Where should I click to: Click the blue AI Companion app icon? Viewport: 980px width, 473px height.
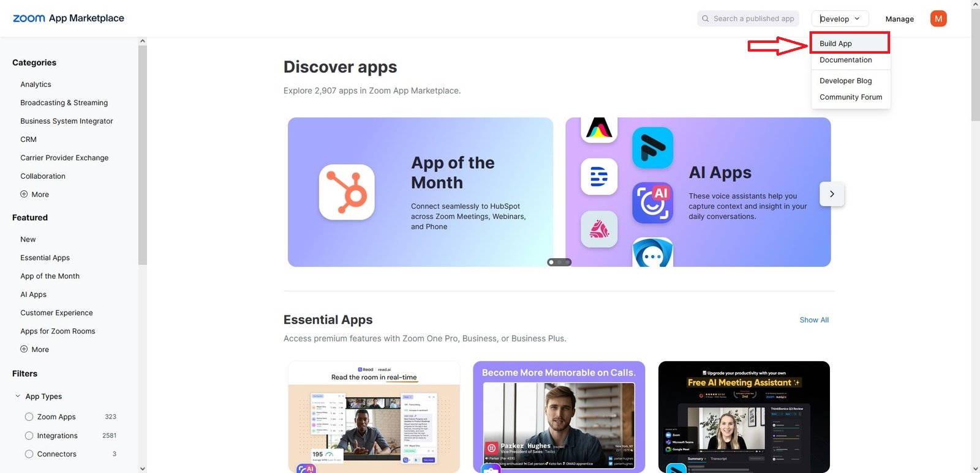(652, 203)
